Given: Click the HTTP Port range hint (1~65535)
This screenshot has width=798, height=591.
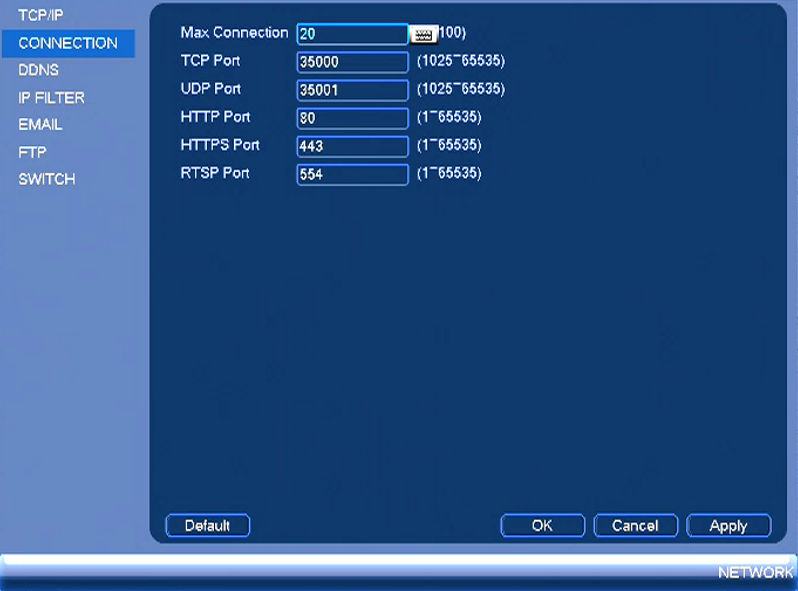Looking at the screenshot, I should tap(449, 117).
